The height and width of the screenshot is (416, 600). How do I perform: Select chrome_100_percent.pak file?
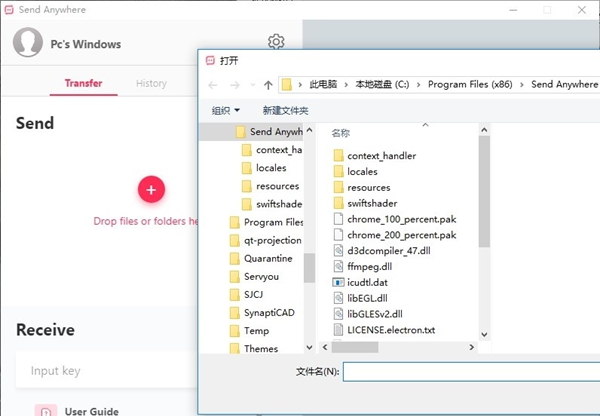coord(395,219)
